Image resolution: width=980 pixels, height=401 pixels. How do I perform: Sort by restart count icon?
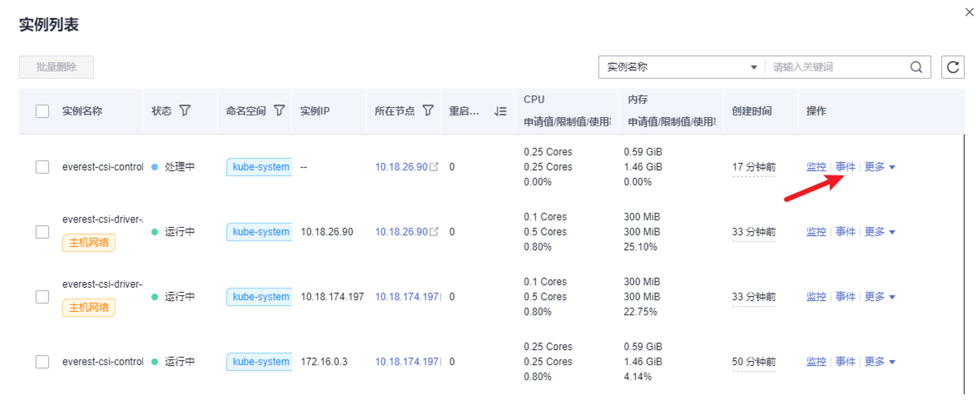(x=500, y=111)
